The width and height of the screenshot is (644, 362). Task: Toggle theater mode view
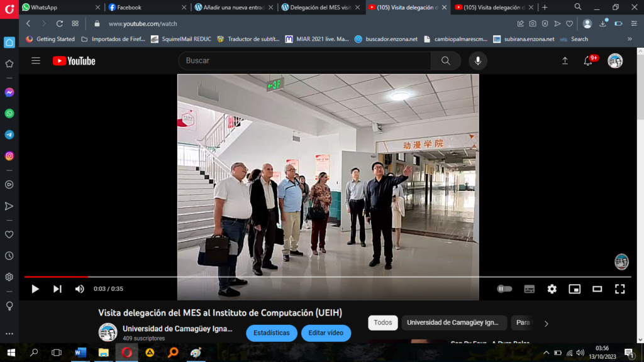[x=597, y=289]
